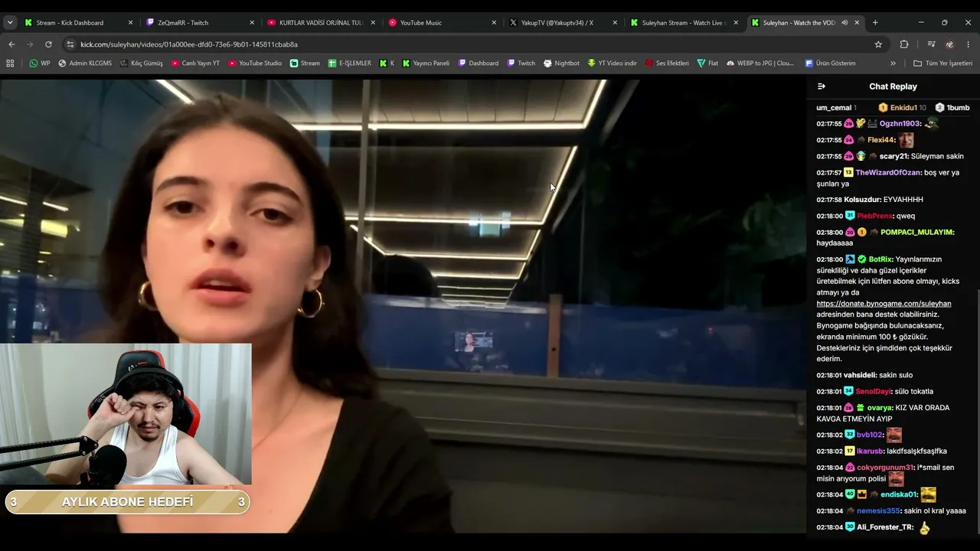Open a new browser tab
The width and height of the screenshot is (980, 551).
pyautogui.click(x=875, y=23)
